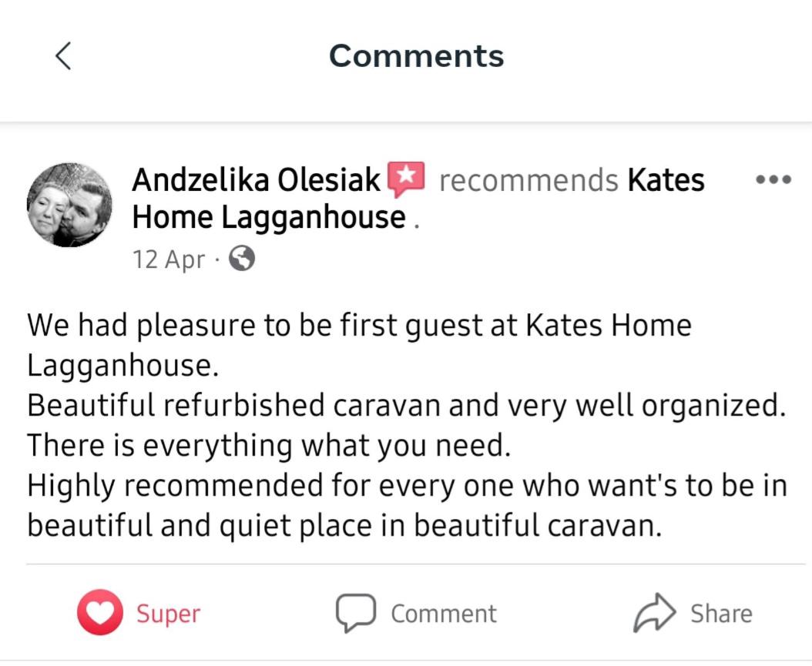This screenshot has width=812, height=666.
Task: Toggle the Super reaction label
Action: click(168, 614)
